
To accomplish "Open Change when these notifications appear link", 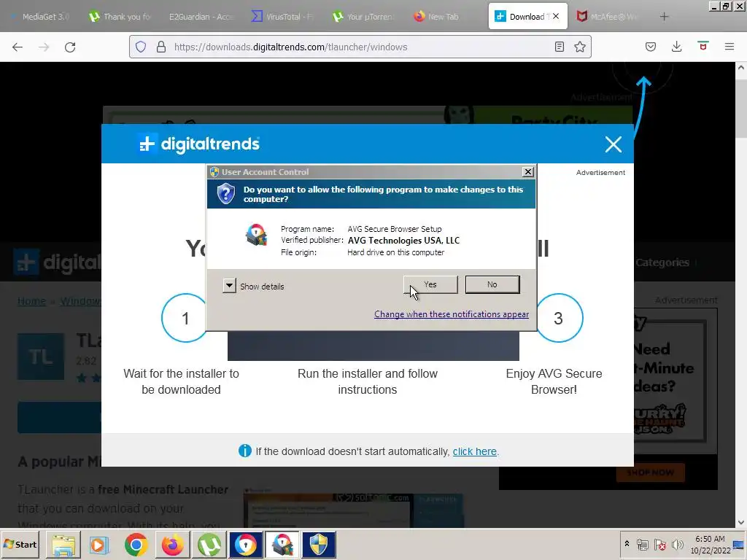I will point(451,314).
